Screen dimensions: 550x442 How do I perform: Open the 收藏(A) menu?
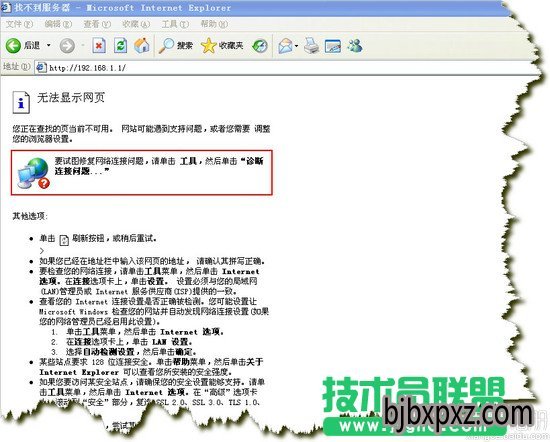coord(136,24)
